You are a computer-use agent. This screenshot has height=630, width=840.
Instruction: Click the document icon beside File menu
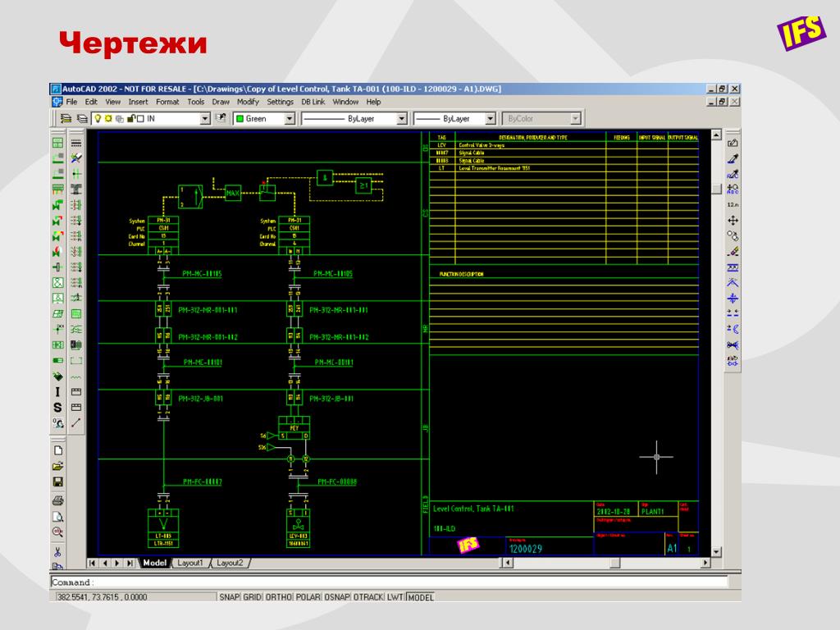(x=57, y=102)
